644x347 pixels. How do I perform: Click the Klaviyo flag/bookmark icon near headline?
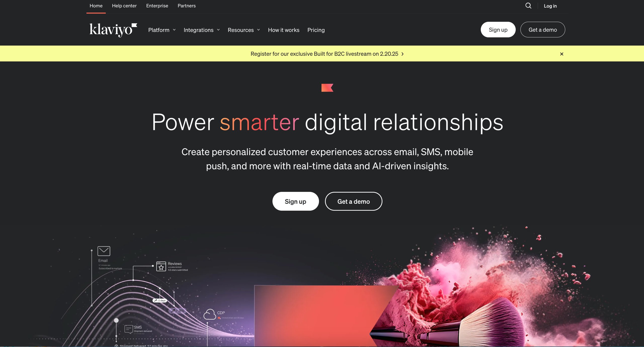(x=327, y=87)
